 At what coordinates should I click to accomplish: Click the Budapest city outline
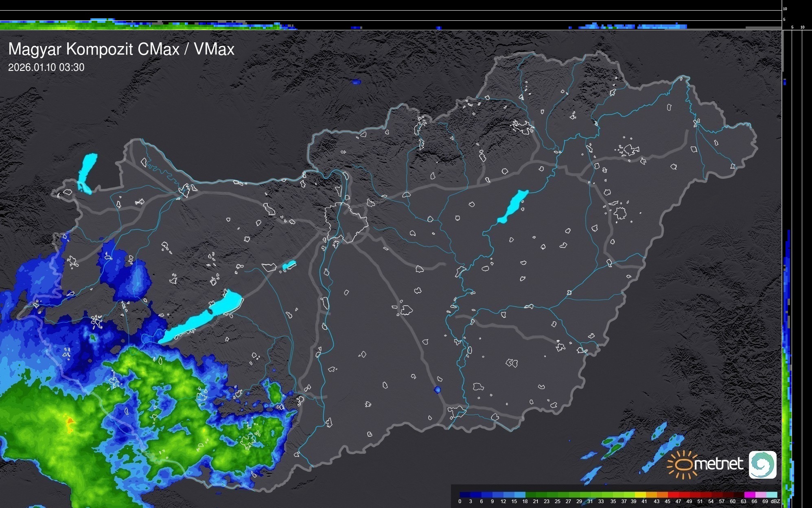tap(346, 222)
